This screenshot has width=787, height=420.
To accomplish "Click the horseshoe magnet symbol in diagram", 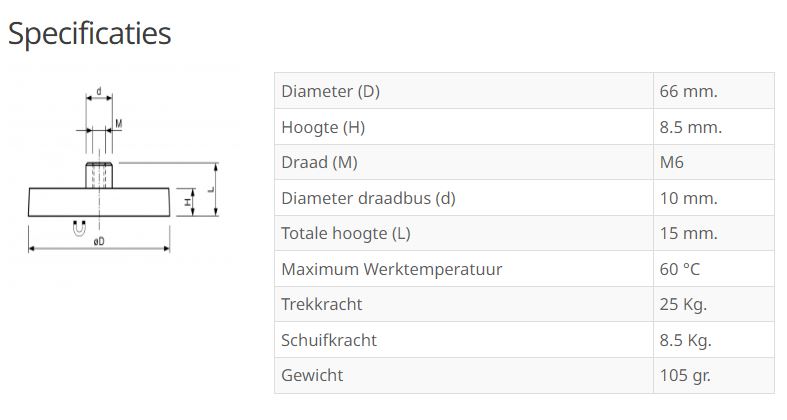I will pyautogui.click(x=79, y=228).
